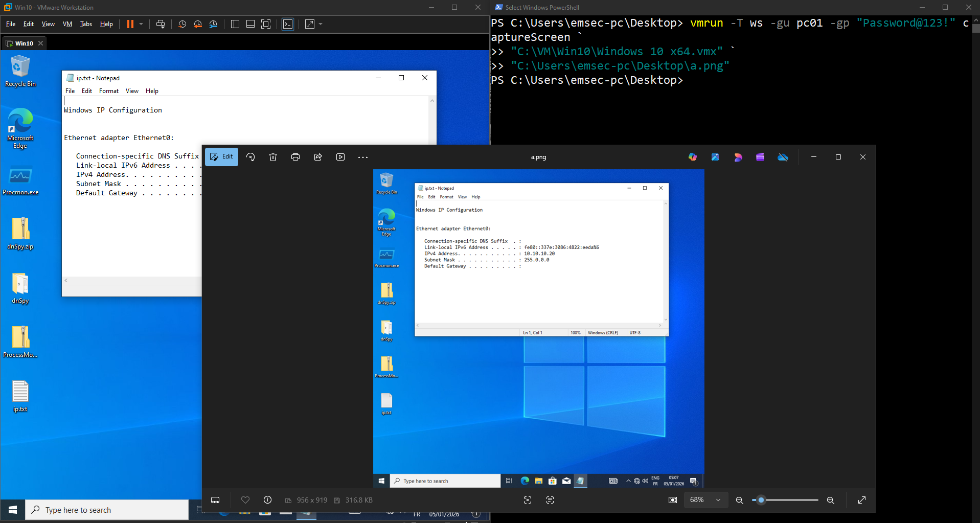Start slideshow in Photos toolbar
Image resolution: width=980 pixels, height=523 pixels.
click(x=340, y=157)
